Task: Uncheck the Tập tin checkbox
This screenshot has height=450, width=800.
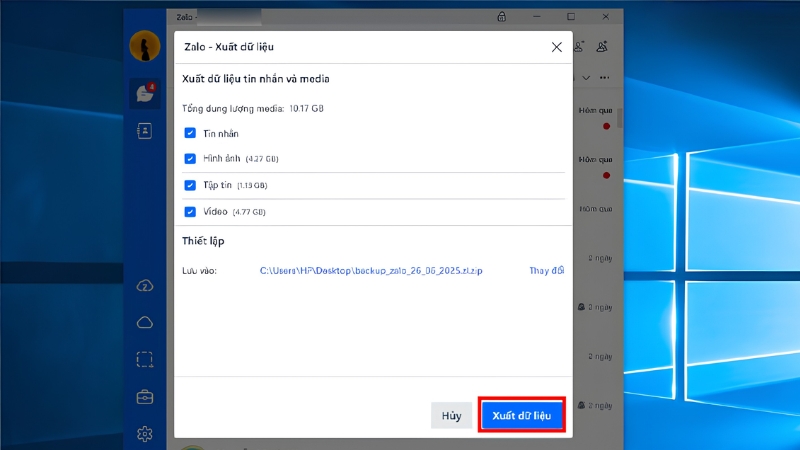Action: click(190, 185)
